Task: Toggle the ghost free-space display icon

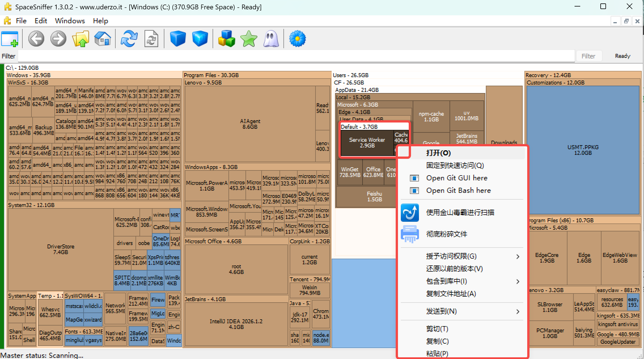Action: pyautogui.click(x=271, y=39)
